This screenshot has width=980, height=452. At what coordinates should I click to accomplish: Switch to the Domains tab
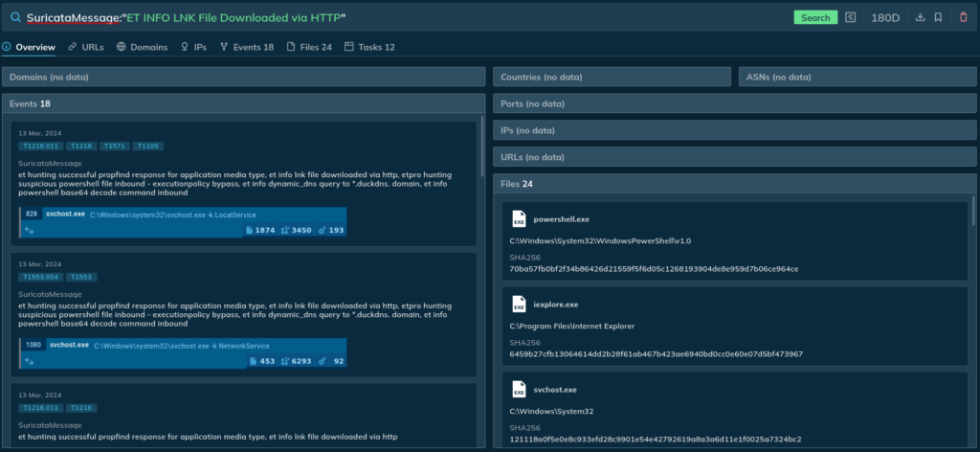click(x=142, y=46)
